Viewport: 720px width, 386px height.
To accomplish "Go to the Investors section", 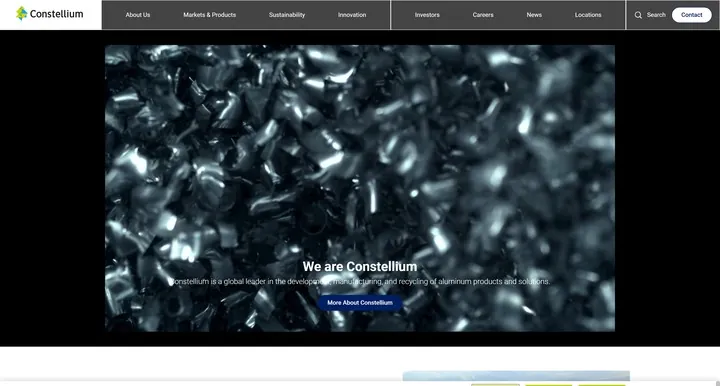I will (427, 15).
